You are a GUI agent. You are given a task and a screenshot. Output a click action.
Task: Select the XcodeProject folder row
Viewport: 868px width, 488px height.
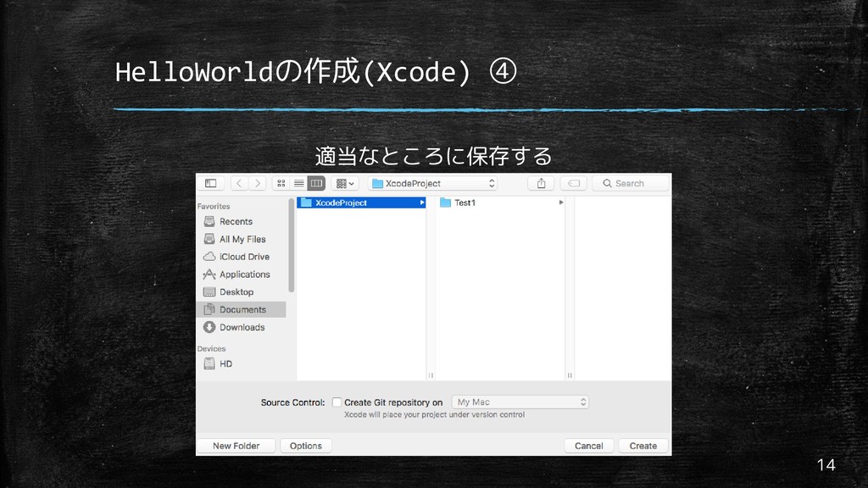361,202
